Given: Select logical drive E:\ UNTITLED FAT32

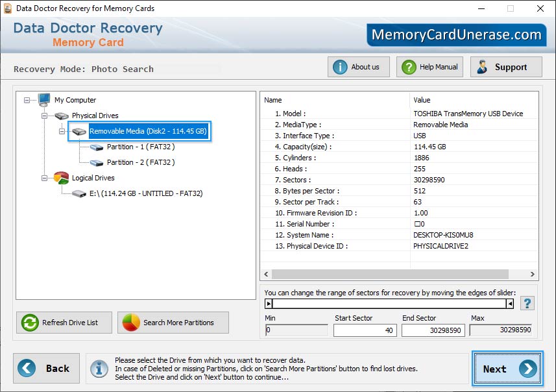Looking at the screenshot, I should pos(146,193).
